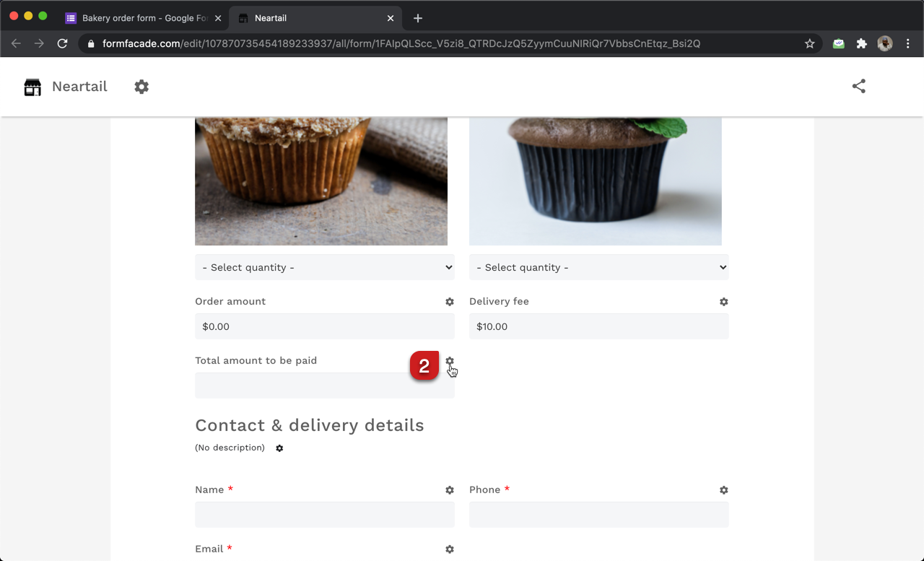
Task: Edit the Contact & delivery details description settings
Action: 279,448
